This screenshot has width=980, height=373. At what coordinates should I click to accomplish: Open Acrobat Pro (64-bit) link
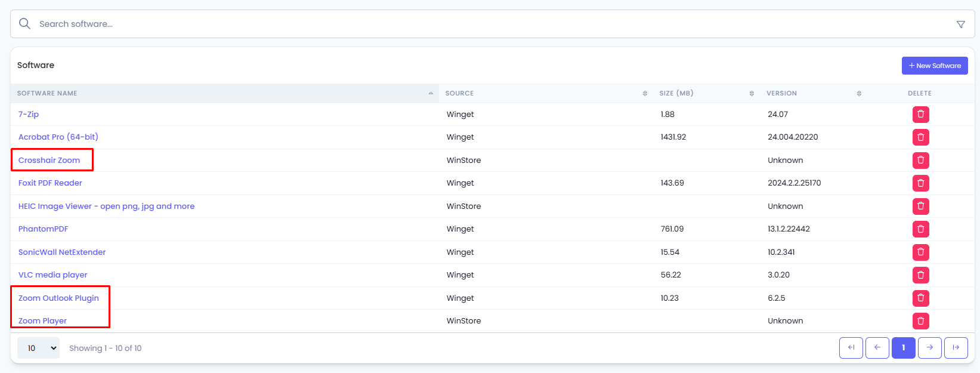tap(58, 137)
